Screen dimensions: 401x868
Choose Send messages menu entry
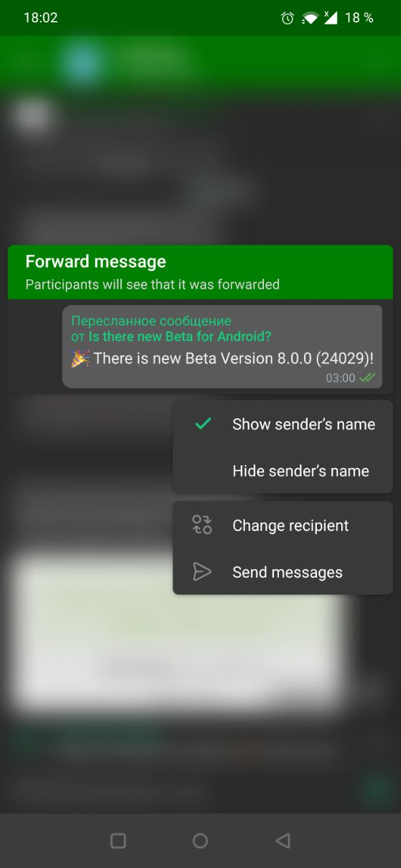283,572
